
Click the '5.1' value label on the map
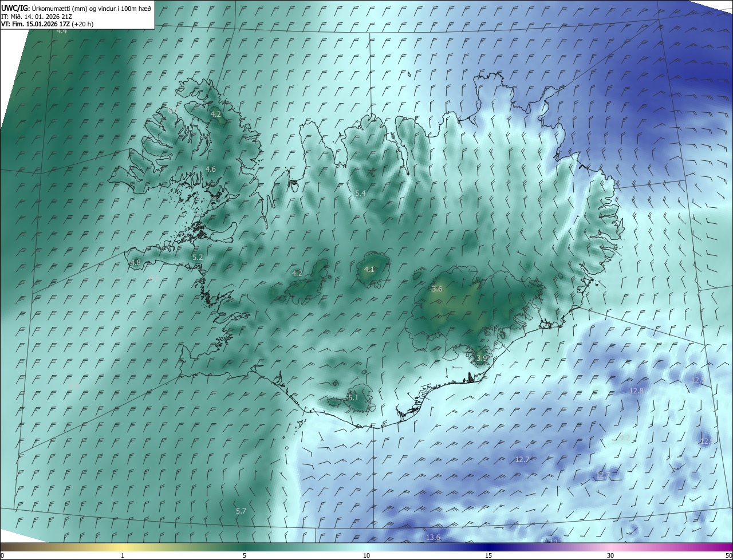[353, 397]
